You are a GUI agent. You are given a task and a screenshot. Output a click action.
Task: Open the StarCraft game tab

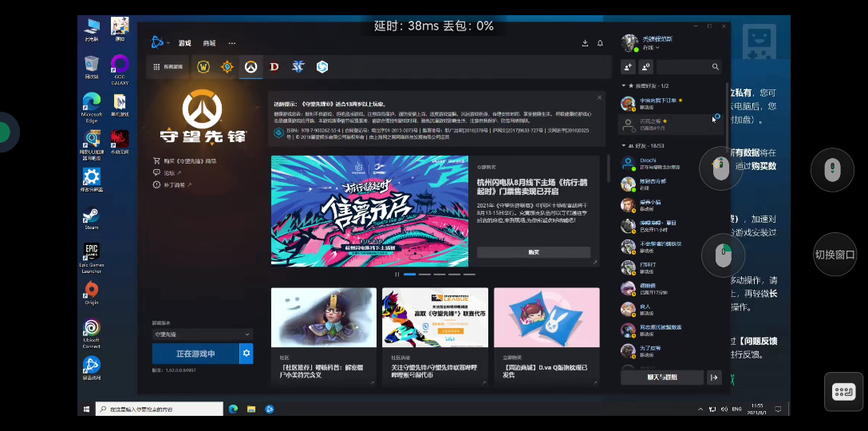298,67
